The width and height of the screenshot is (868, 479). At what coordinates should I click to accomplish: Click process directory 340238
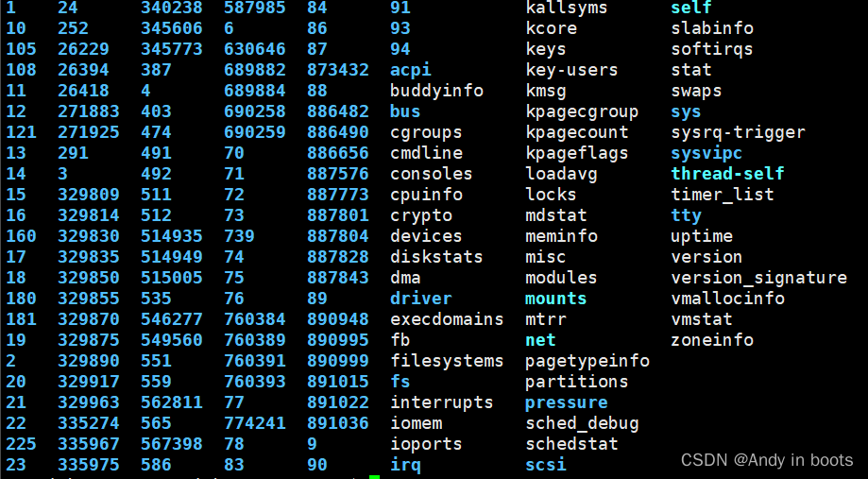pos(172,8)
